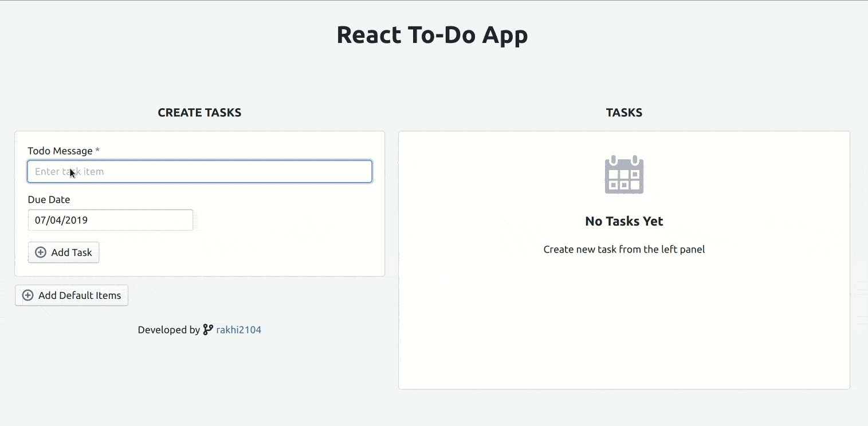868x426 pixels.
Task: Click the No Tasks Yet message
Action: click(624, 222)
